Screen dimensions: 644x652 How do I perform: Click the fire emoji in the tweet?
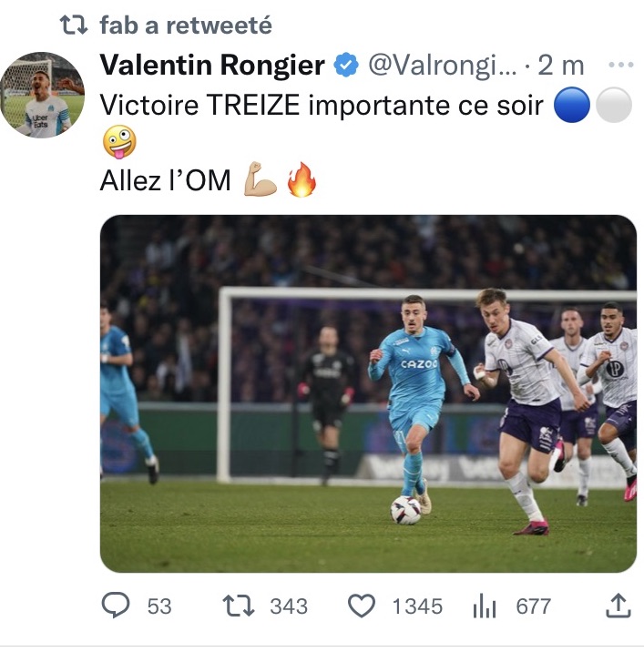coord(301,180)
